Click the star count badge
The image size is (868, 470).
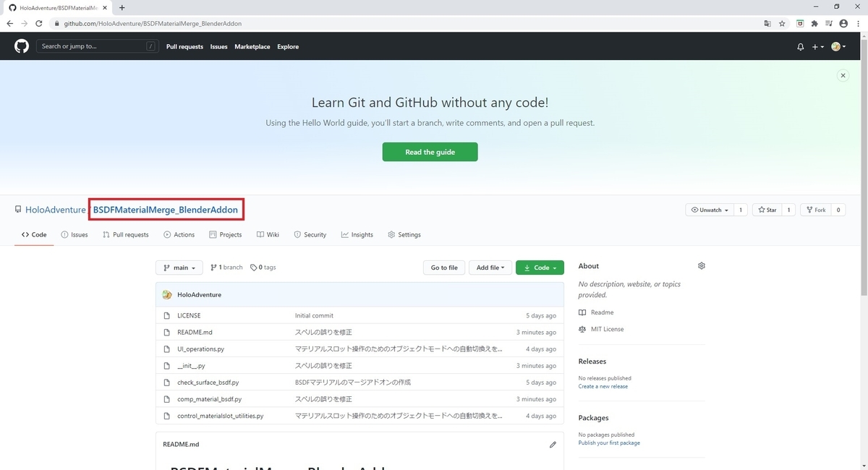[x=788, y=210]
